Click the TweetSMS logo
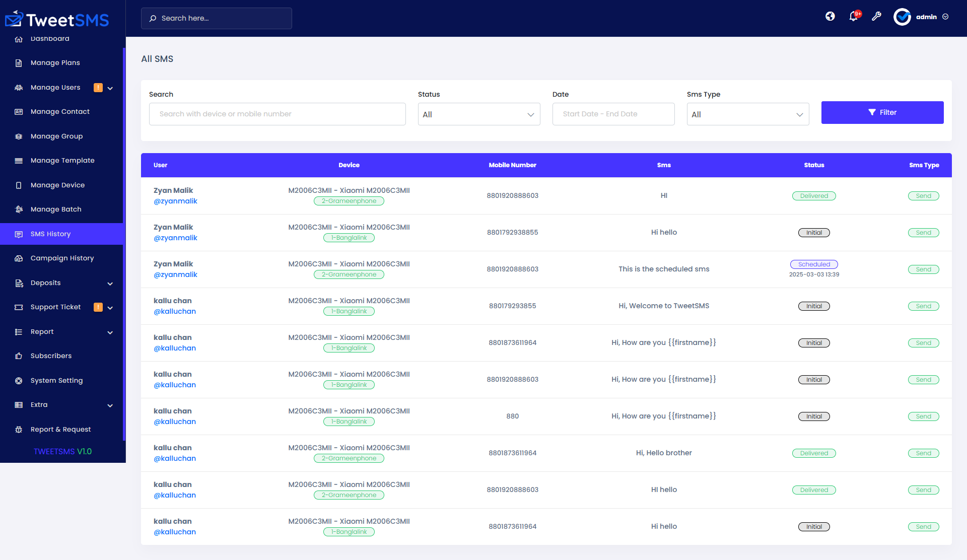 (x=57, y=20)
